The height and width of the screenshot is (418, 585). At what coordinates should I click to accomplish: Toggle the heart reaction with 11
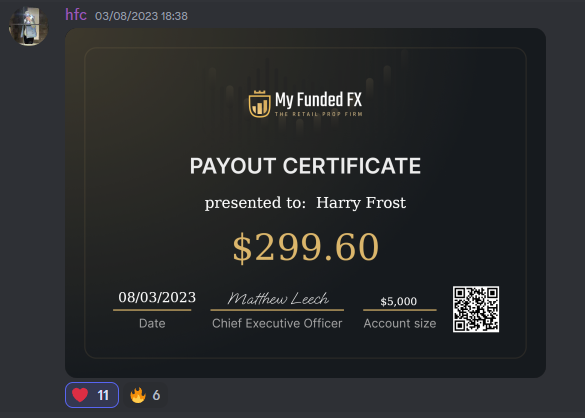(92, 395)
